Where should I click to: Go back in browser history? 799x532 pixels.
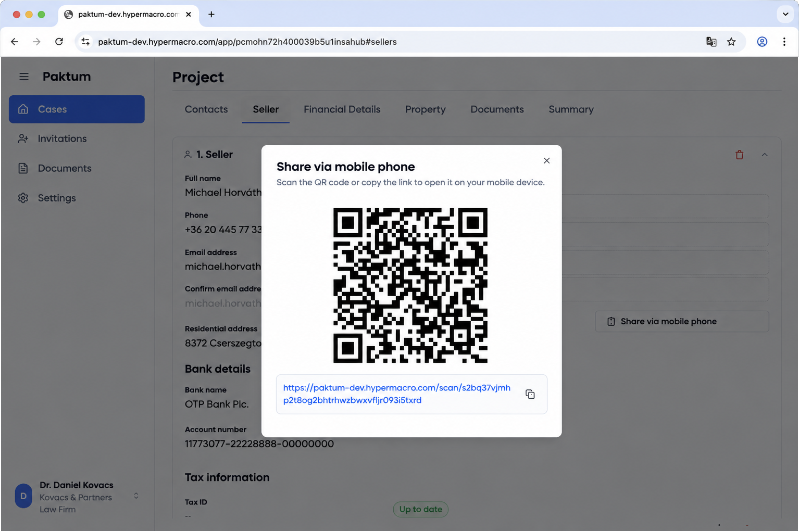click(15, 42)
